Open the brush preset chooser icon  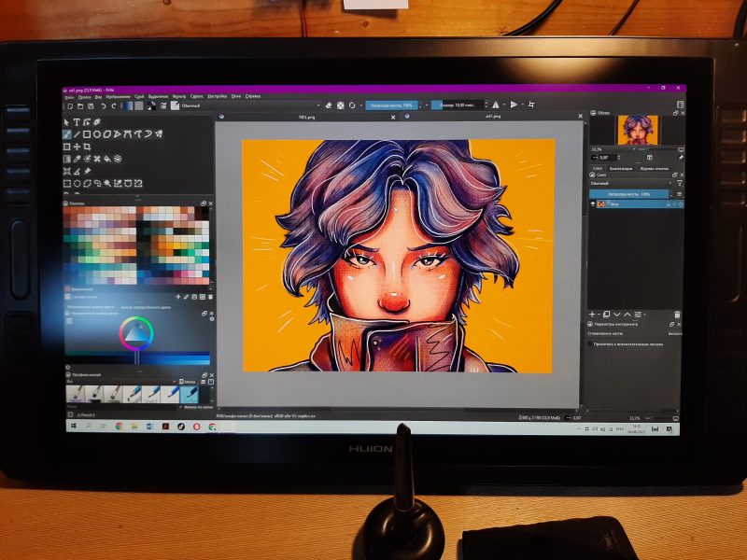click(x=175, y=105)
